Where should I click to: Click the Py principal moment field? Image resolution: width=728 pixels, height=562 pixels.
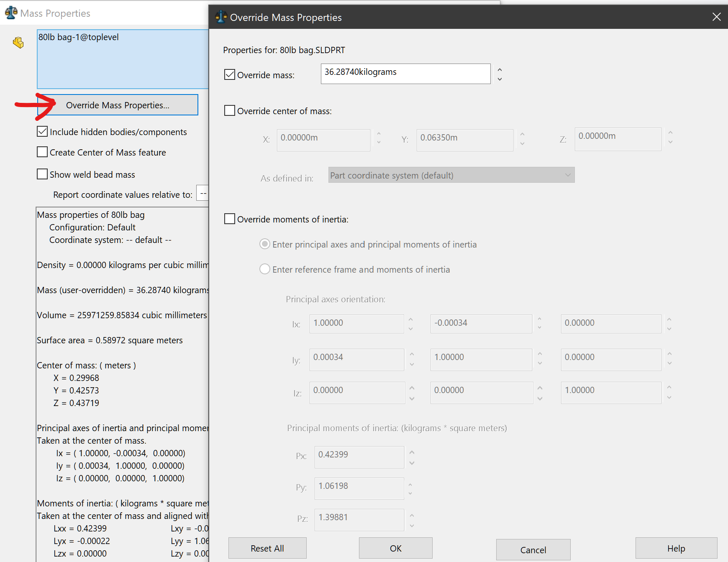coord(359,488)
